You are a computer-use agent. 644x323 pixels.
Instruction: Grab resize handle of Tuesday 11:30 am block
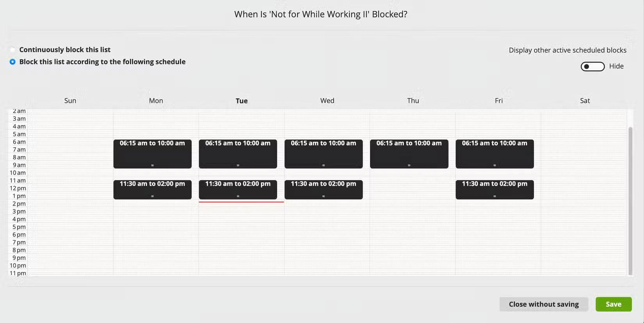238,196
